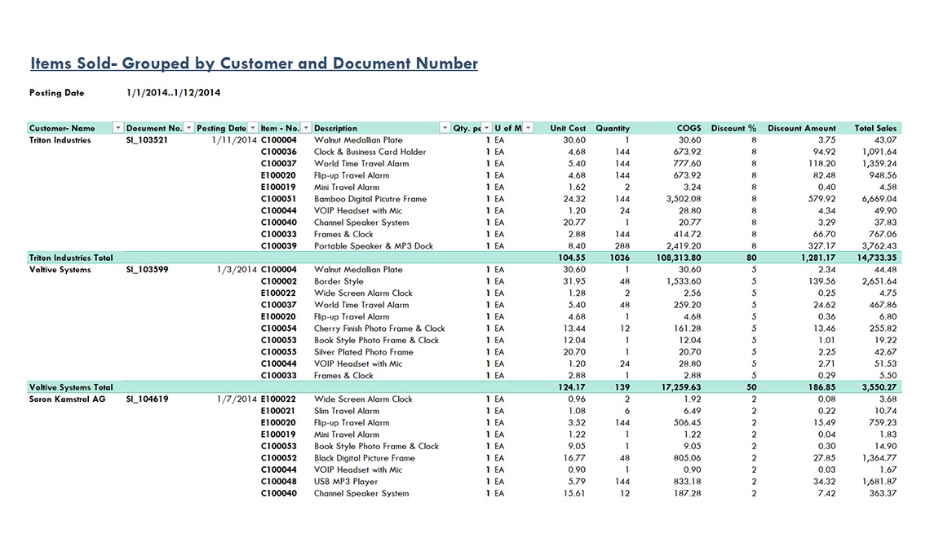This screenshot has height=560, width=930.
Task: Select item number C100036
Action: [279, 152]
